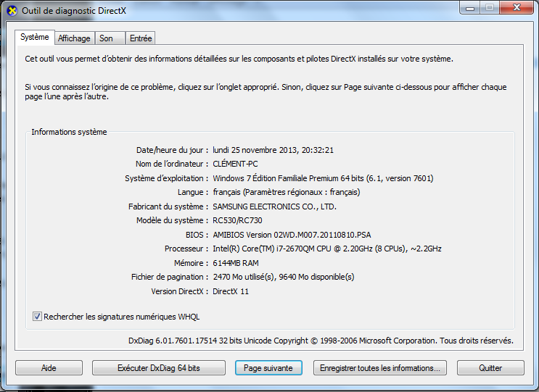Viewport: 539px width, 392px height.
Task: Select the Windows 7 Édition Familiale text
Action: 323,178
